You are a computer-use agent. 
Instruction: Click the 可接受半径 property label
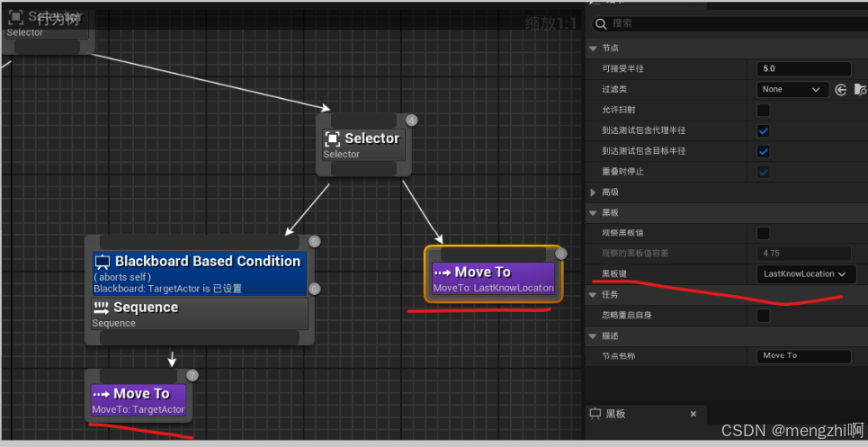tap(622, 69)
